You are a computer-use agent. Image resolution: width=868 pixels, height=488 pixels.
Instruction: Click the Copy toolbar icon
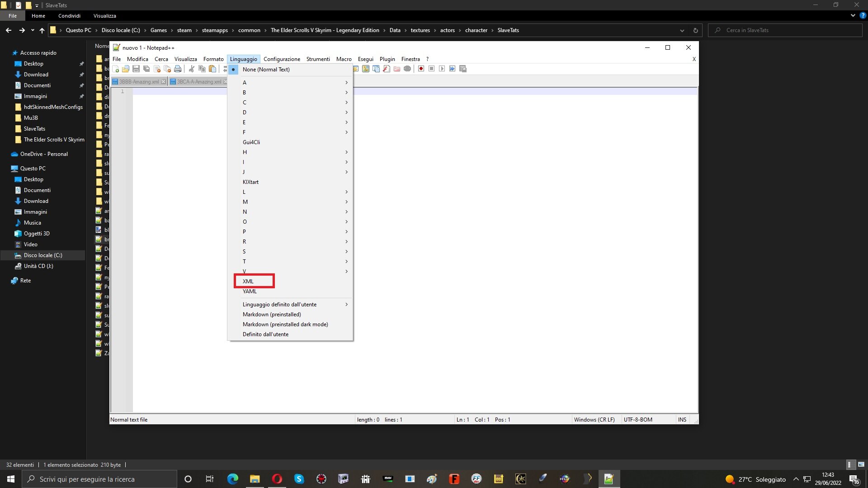click(x=202, y=69)
